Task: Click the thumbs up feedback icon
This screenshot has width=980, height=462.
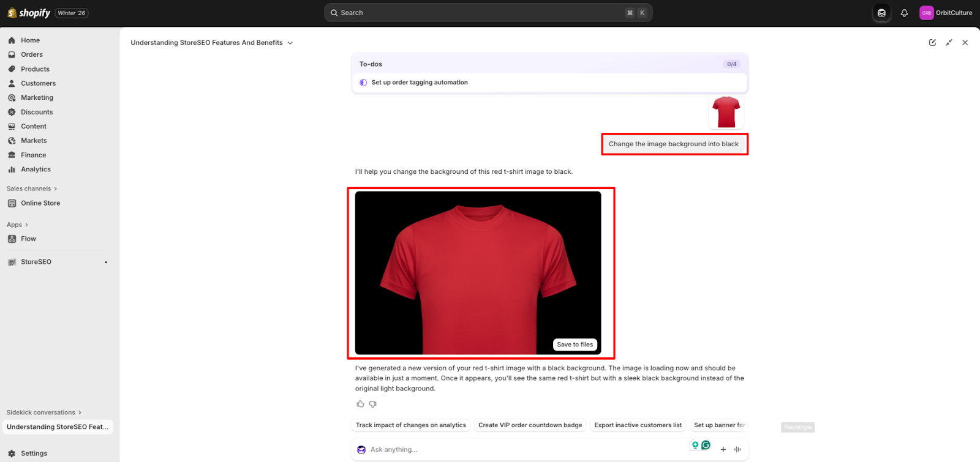Action: pyautogui.click(x=360, y=404)
